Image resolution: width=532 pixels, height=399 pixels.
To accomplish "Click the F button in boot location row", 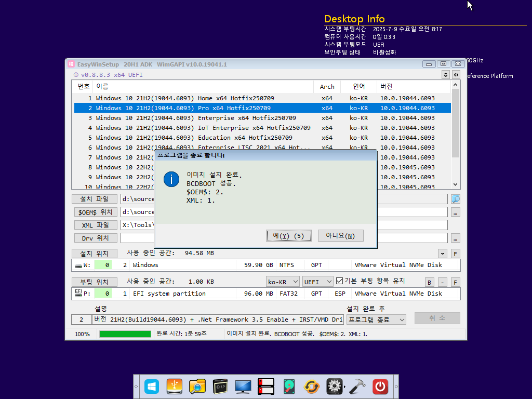I will pos(455,282).
